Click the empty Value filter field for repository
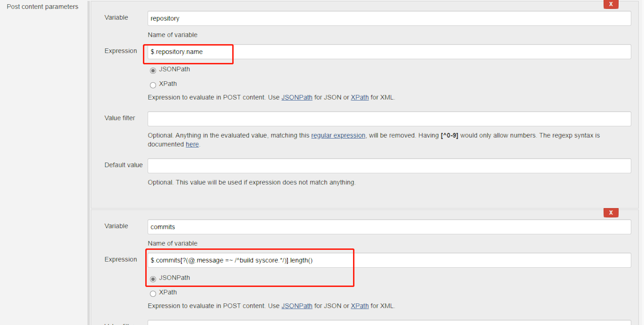 (389, 119)
